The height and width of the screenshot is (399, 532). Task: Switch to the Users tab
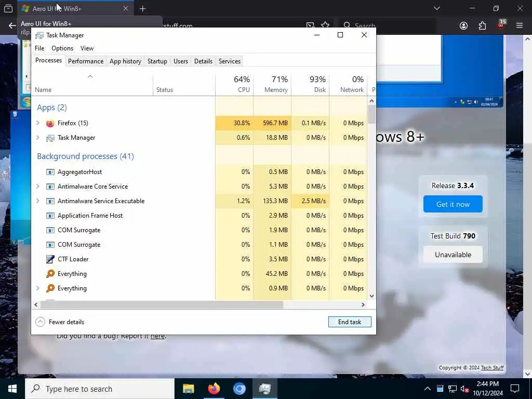[x=180, y=61]
